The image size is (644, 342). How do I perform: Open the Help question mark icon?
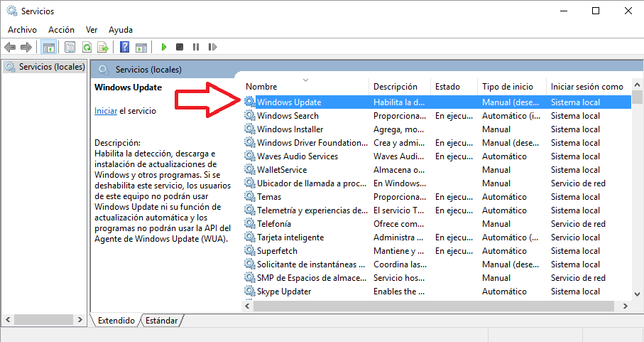point(124,47)
